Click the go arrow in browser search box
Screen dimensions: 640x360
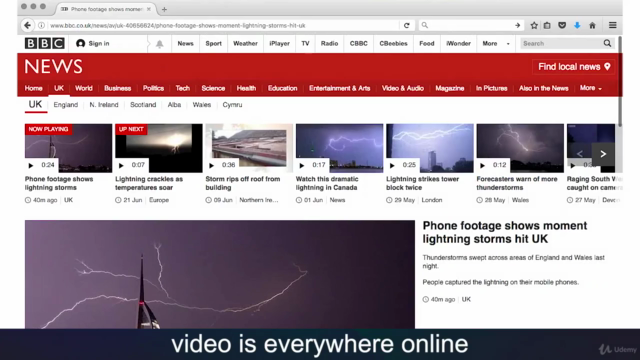pyautogui.click(x=518, y=25)
